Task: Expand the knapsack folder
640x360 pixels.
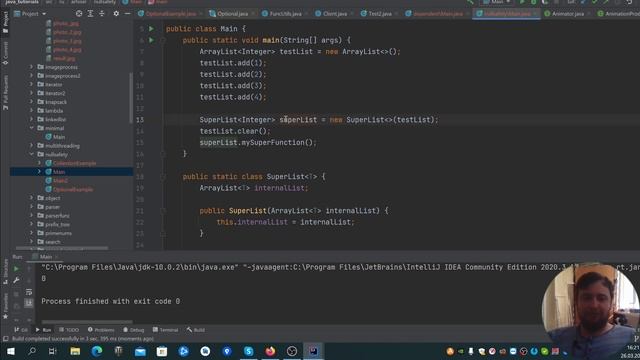Action: 31,102
